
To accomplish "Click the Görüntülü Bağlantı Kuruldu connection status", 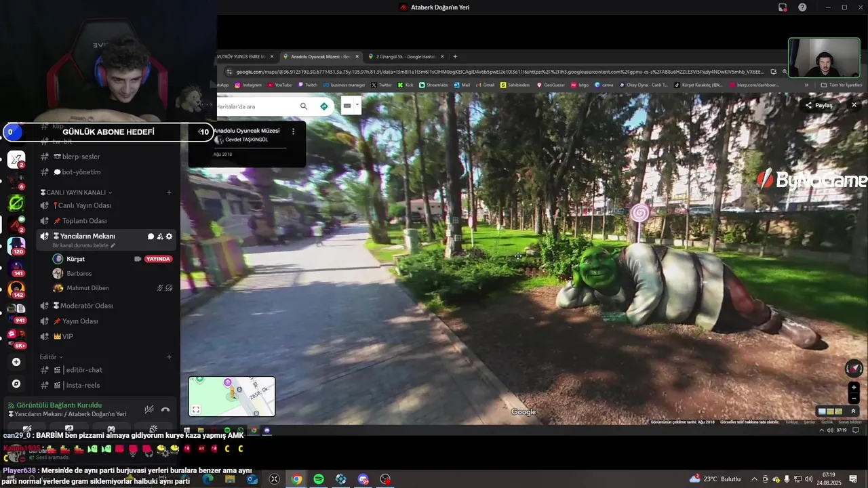I will [x=58, y=405].
